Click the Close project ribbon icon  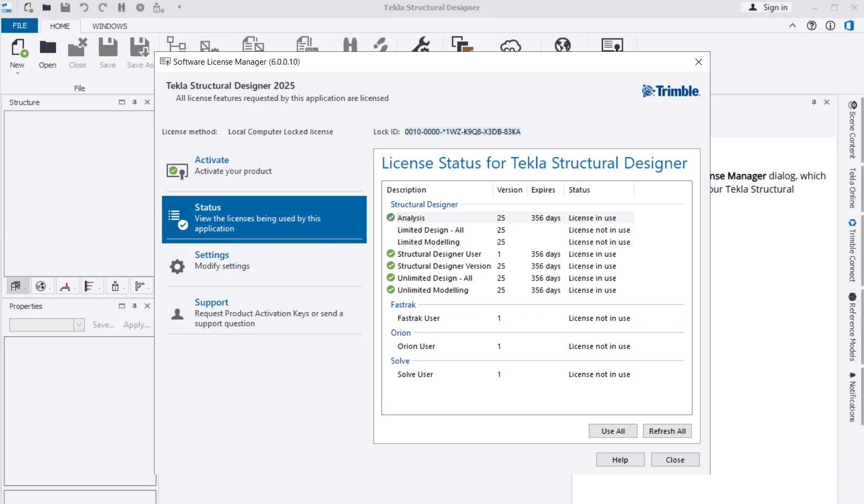[78, 48]
